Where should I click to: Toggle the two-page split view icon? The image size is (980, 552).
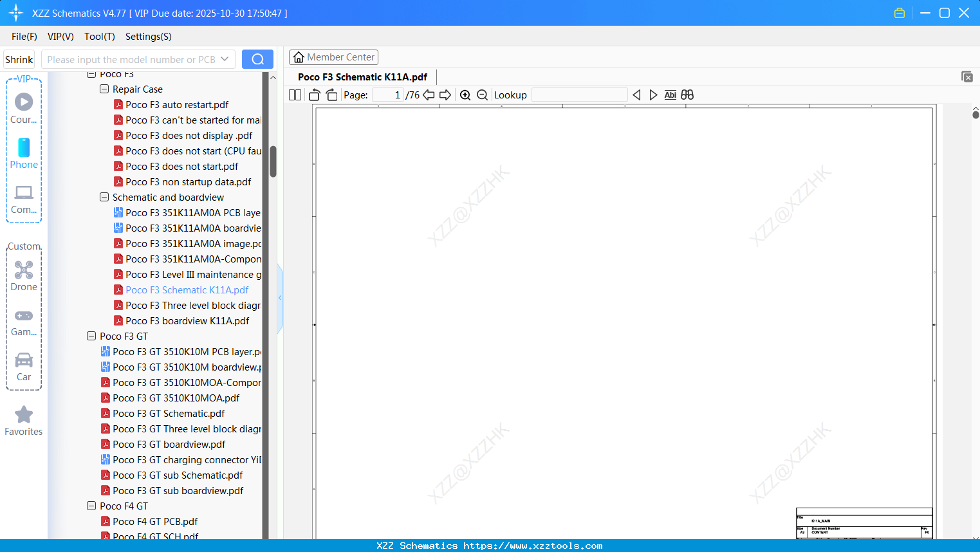point(295,95)
